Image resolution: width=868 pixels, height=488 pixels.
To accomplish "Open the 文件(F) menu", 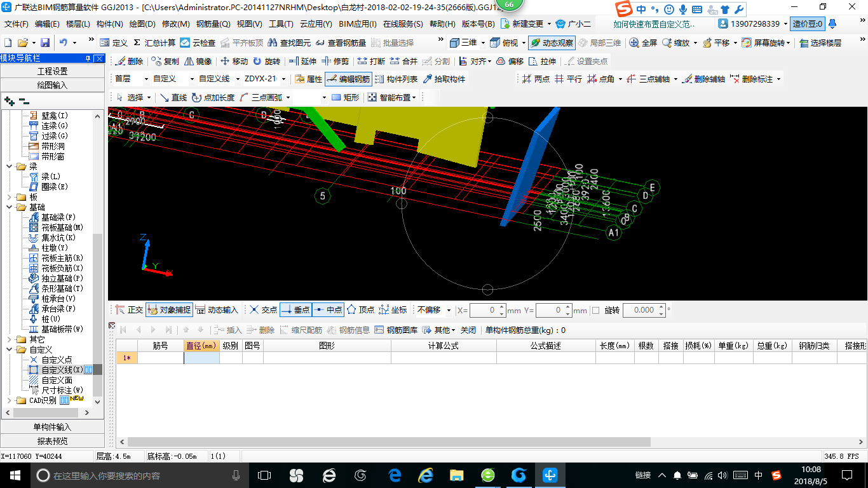I will [17, 24].
